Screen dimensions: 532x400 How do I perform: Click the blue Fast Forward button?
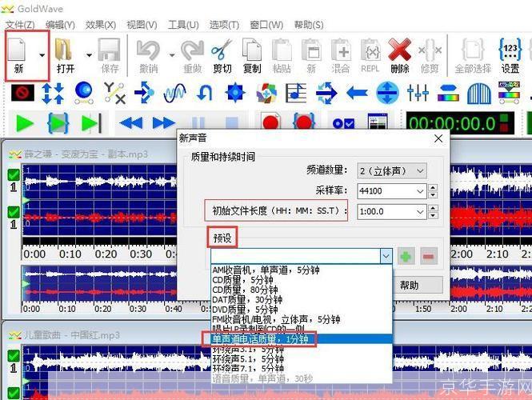click(164, 122)
